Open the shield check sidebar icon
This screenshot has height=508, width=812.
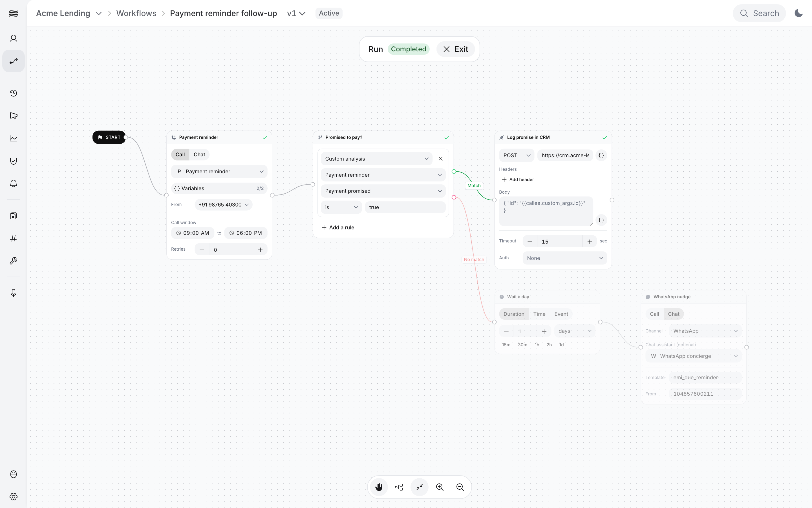pyautogui.click(x=14, y=161)
